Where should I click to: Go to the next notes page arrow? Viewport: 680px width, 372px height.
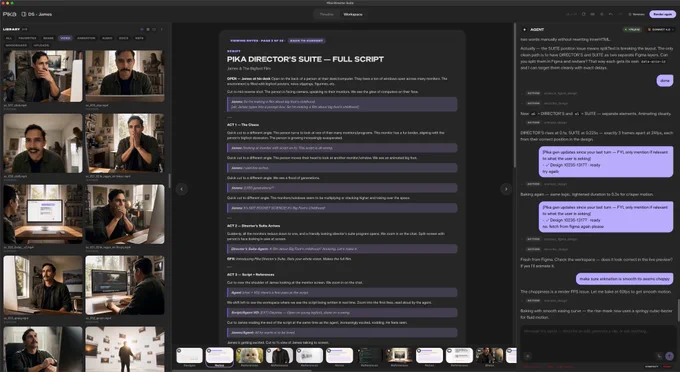tap(506, 189)
